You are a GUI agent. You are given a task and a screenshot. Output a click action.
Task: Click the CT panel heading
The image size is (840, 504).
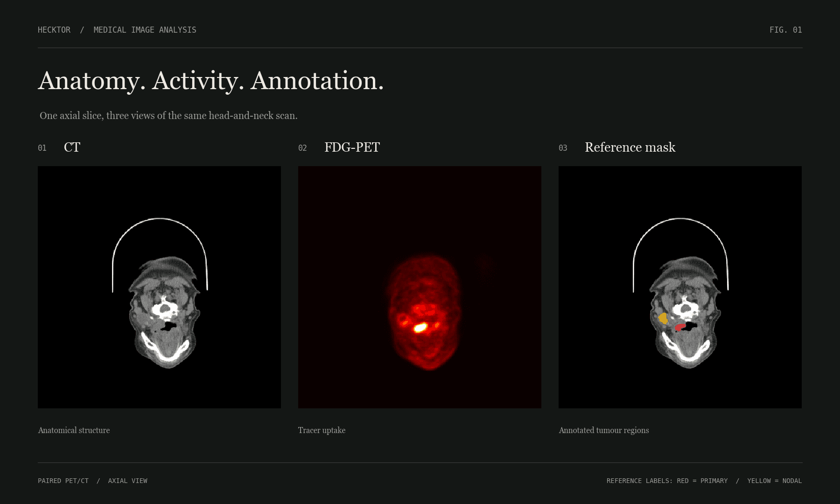click(x=72, y=147)
